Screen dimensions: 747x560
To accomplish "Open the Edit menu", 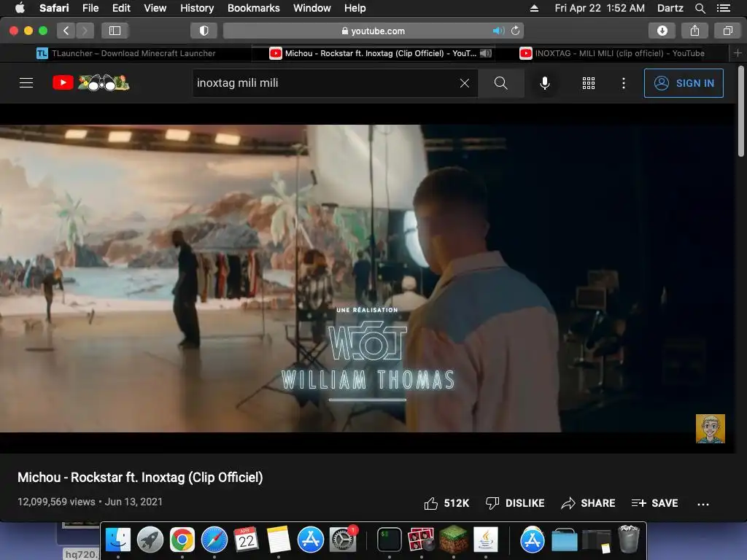I will pyautogui.click(x=121, y=8).
